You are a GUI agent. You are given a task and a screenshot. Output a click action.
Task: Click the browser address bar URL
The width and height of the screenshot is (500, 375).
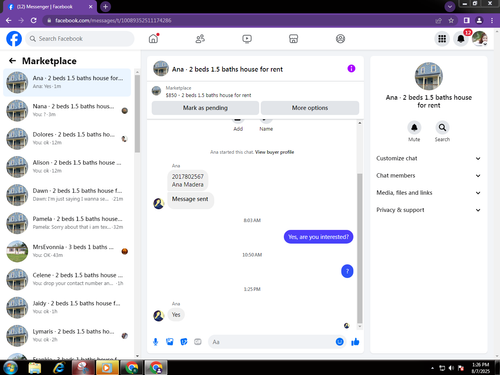point(113,21)
